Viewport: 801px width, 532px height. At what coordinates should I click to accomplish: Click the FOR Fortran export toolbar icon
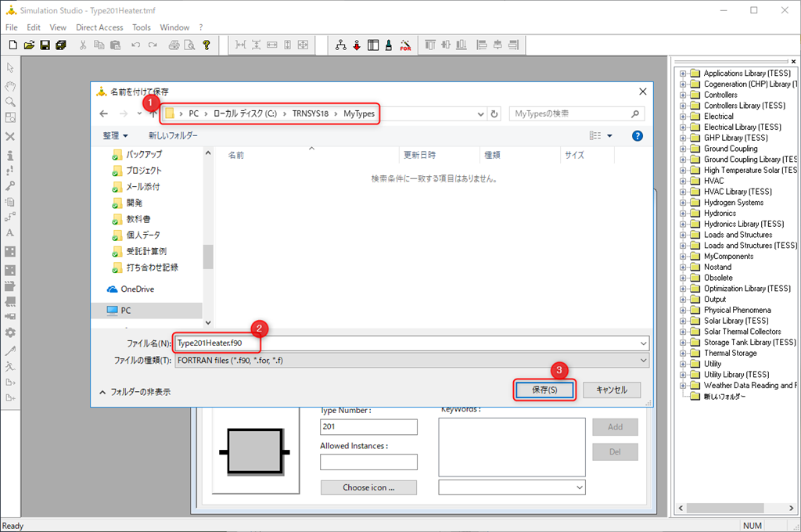405,45
